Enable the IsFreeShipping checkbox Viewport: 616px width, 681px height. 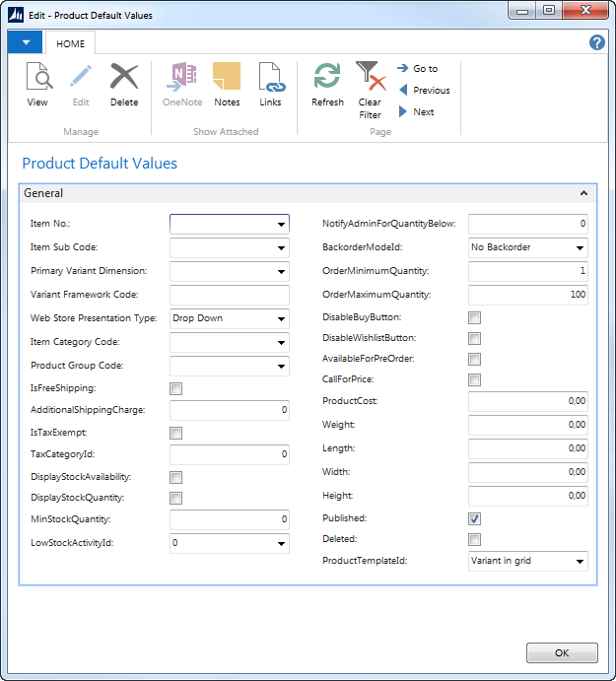(176, 388)
